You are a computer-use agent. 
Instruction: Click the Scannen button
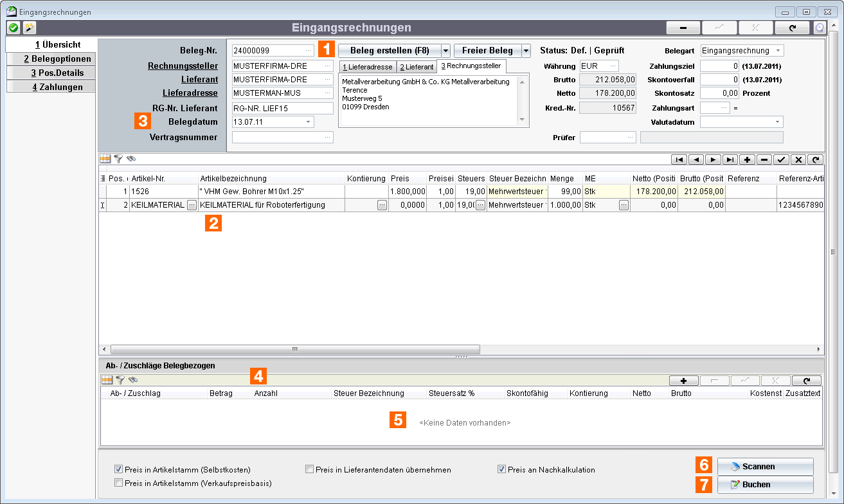[765, 466]
